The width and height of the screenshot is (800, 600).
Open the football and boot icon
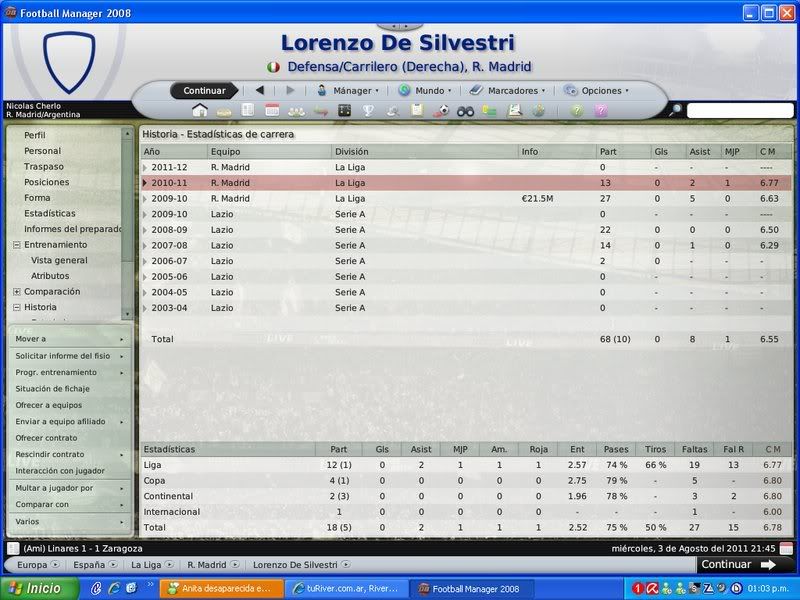click(x=441, y=111)
